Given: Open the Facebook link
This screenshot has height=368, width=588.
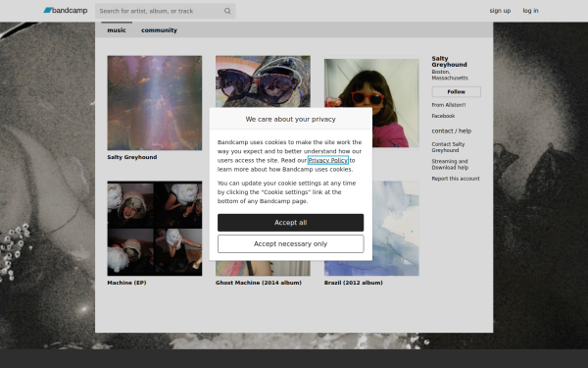Looking at the screenshot, I should pos(443,116).
